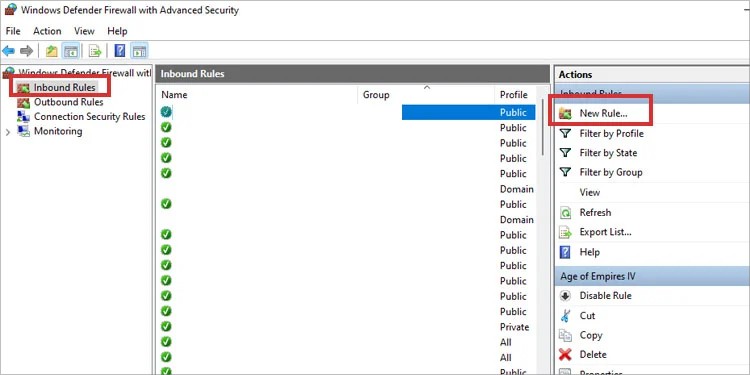Open Filter by Profile action
The width and height of the screenshot is (750, 375).
(x=611, y=133)
